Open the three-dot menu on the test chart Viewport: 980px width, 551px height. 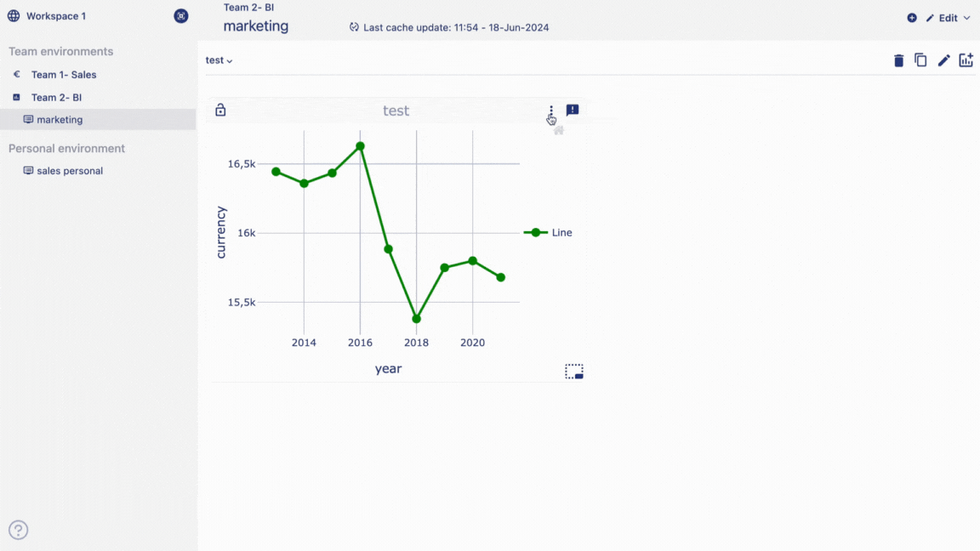coord(551,111)
